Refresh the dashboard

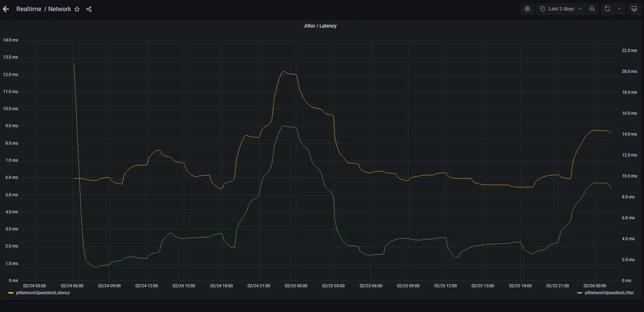pyautogui.click(x=607, y=9)
